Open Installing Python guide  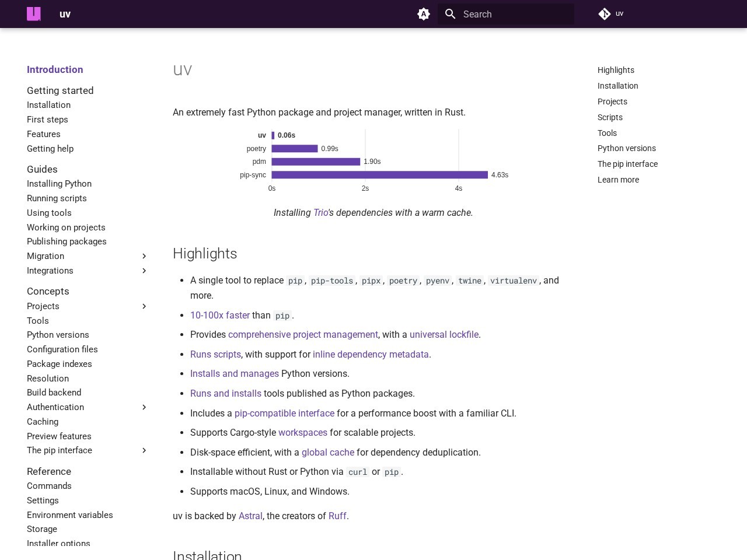click(x=59, y=184)
